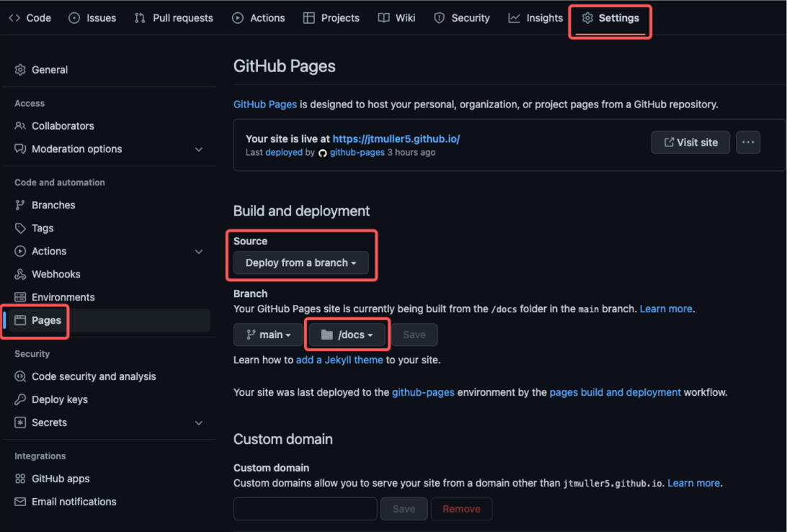787x532 pixels.
Task: Click the Collaborators people icon
Action: 20,126
